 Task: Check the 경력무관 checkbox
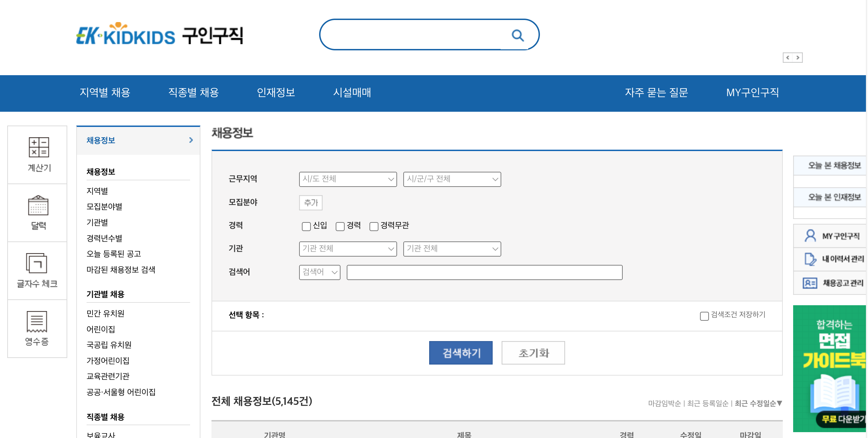pyautogui.click(x=374, y=226)
